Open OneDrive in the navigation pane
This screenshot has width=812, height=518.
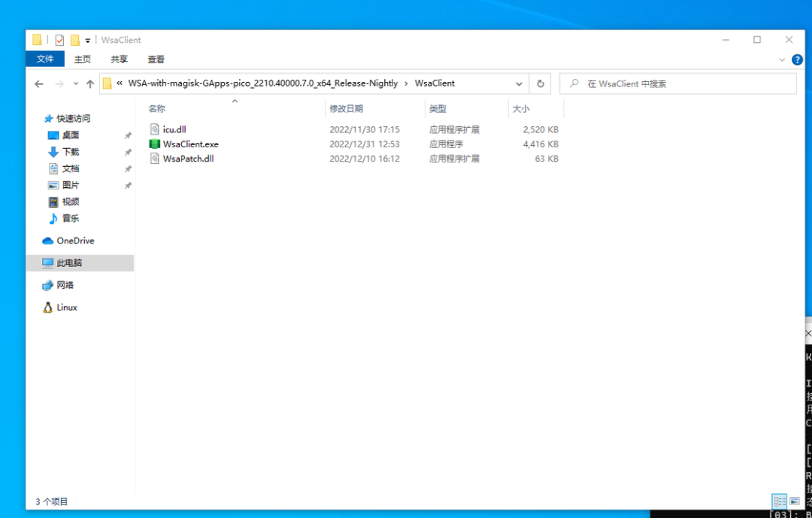(x=75, y=241)
